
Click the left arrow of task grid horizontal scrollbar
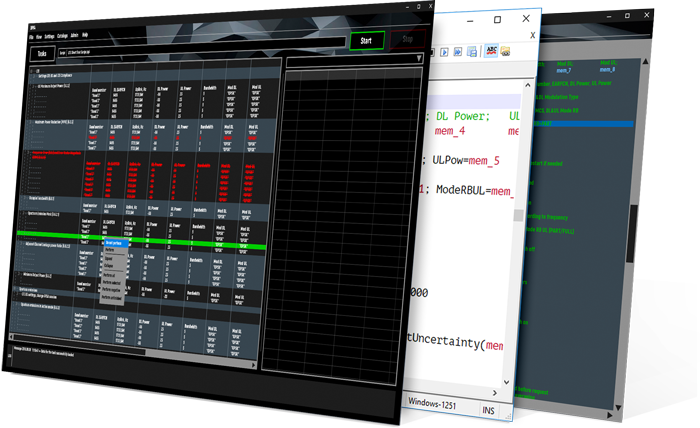point(12,337)
